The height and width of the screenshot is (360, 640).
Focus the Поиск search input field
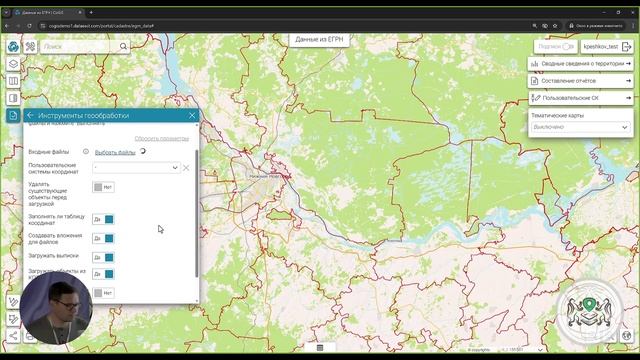pos(81,47)
